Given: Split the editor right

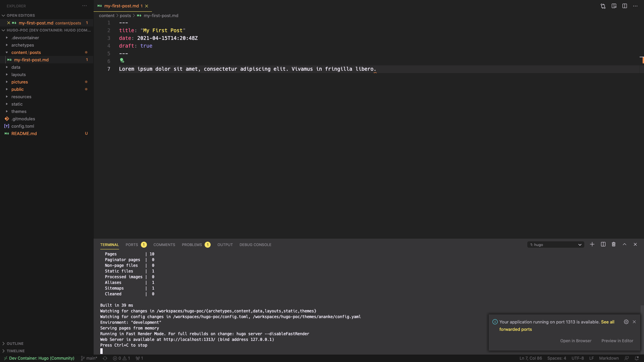Looking at the screenshot, I should pyautogui.click(x=625, y=6).
